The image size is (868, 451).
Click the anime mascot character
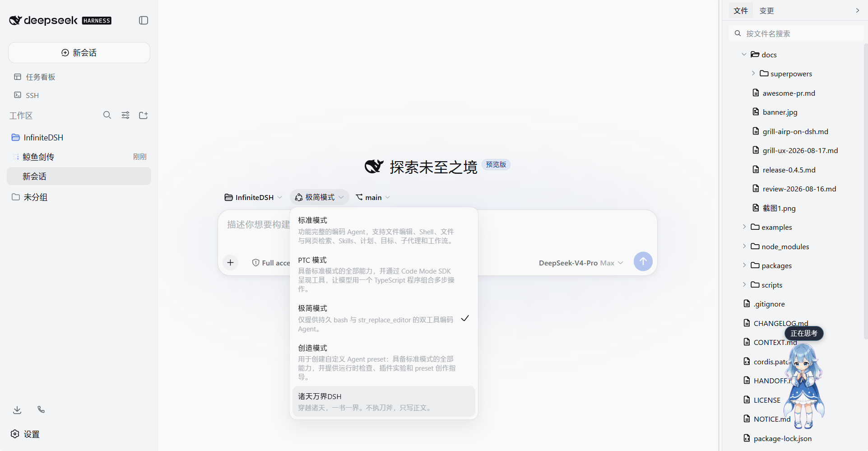pos(804,386)
